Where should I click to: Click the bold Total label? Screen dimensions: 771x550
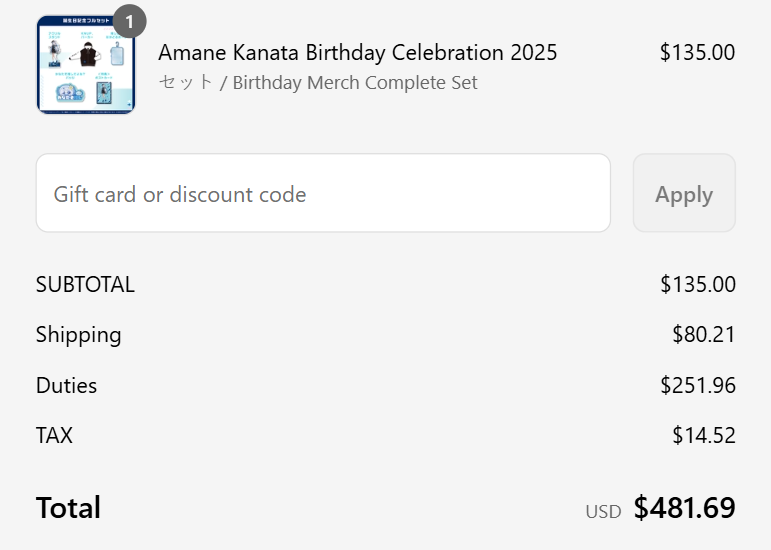[x=68, y=508]
